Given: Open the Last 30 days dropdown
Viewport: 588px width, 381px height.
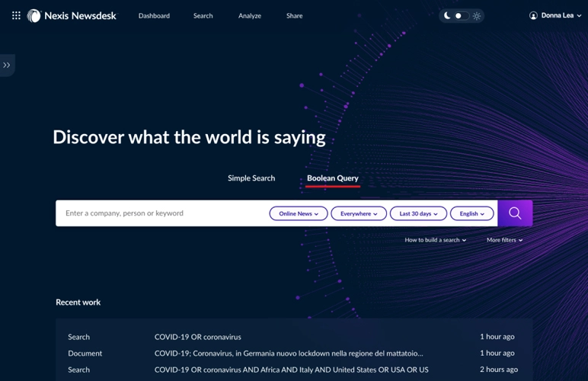Looking at the screenshot, I should pos(418,214).
